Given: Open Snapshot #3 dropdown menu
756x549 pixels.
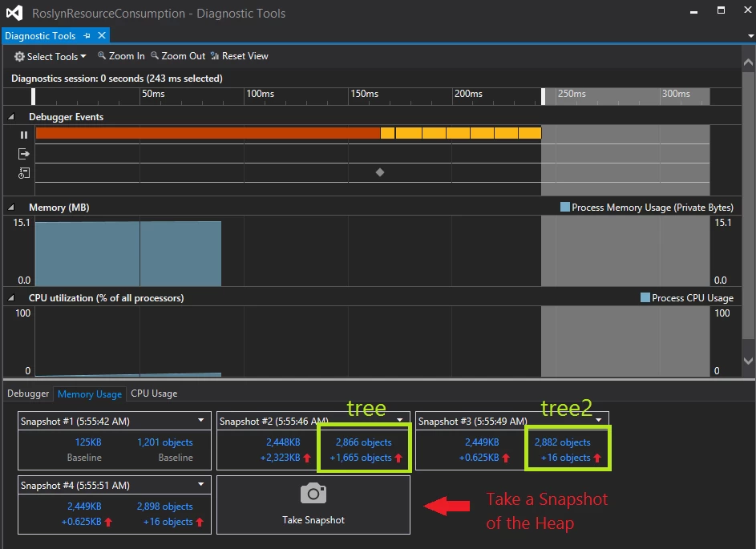Looking at the screenshot, I should point(599,420).
